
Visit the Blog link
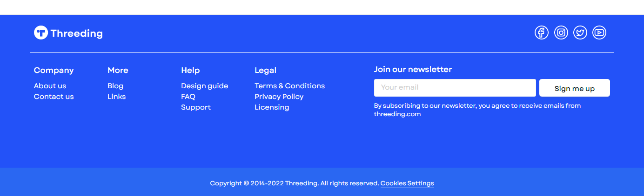click(x=115, y=86)
